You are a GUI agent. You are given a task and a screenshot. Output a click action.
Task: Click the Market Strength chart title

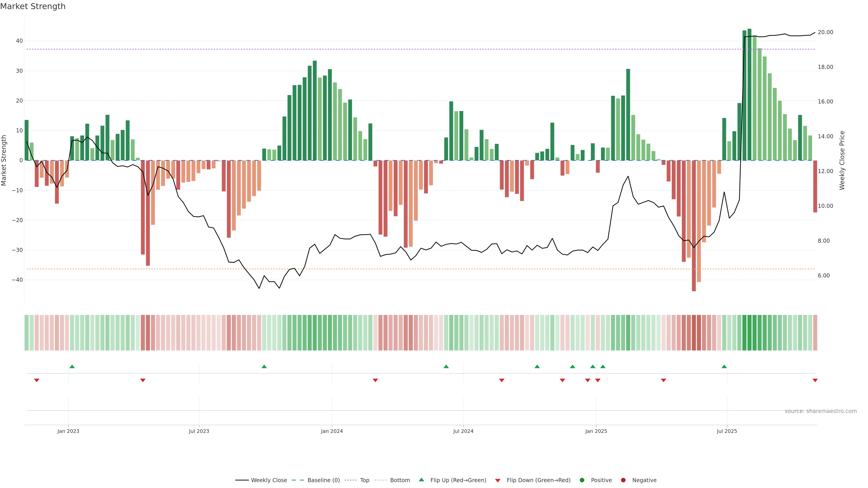pos(33,6)
